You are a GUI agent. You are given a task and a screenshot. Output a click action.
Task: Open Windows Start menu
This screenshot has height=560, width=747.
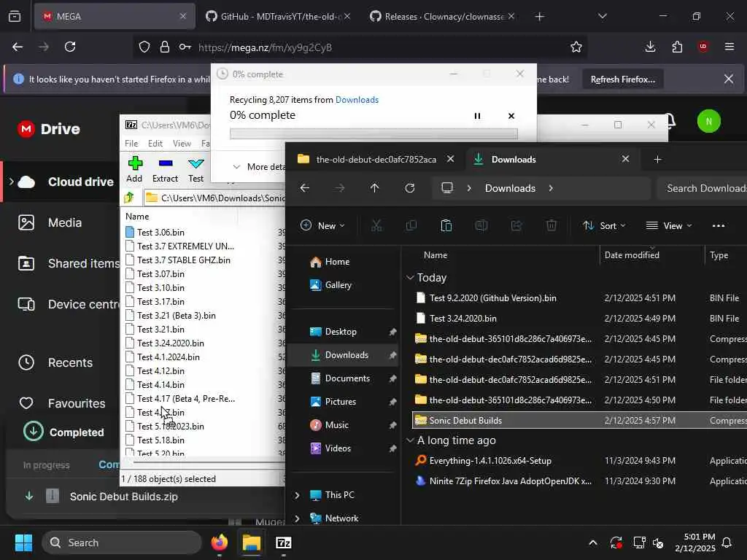point(23,542)
